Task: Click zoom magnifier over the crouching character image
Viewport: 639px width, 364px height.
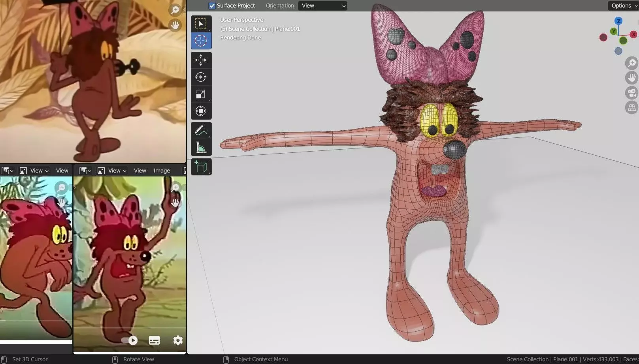Action: [61, 188]
